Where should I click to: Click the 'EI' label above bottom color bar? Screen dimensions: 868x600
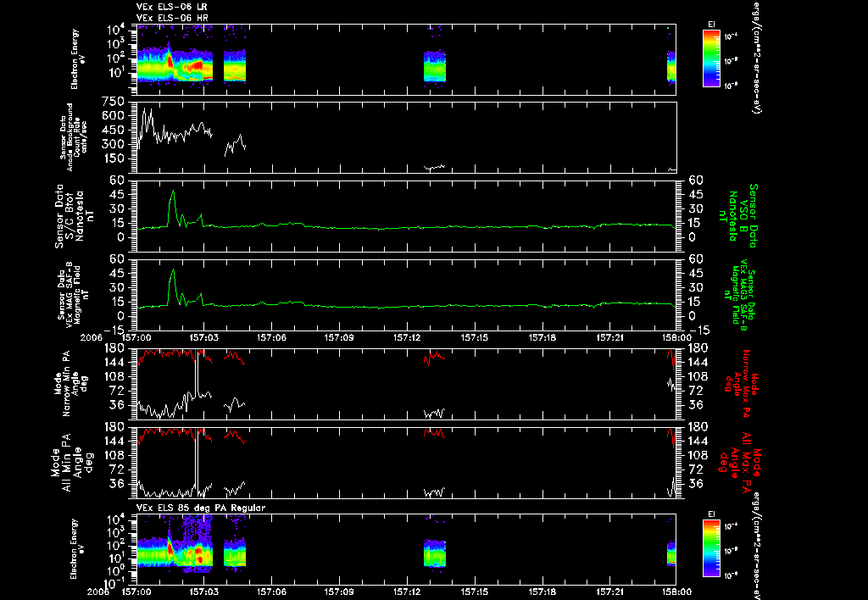711,514
